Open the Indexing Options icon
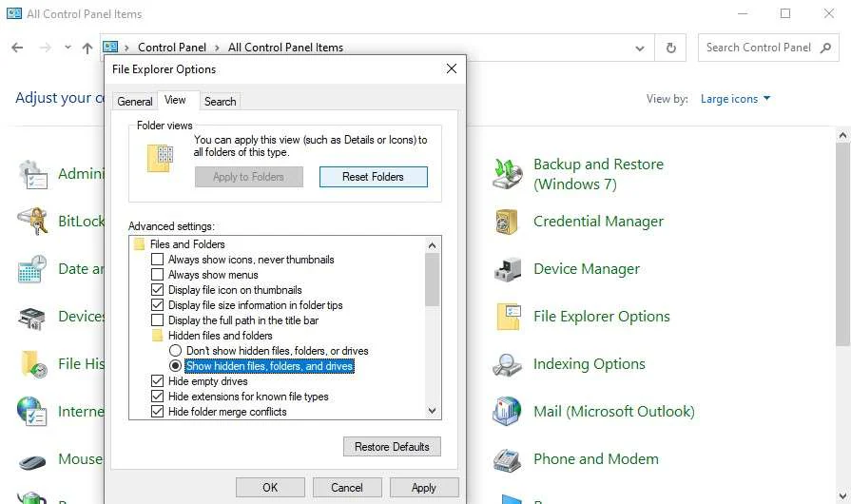This screenshot has height=504, width=851. tap(508, 364)
